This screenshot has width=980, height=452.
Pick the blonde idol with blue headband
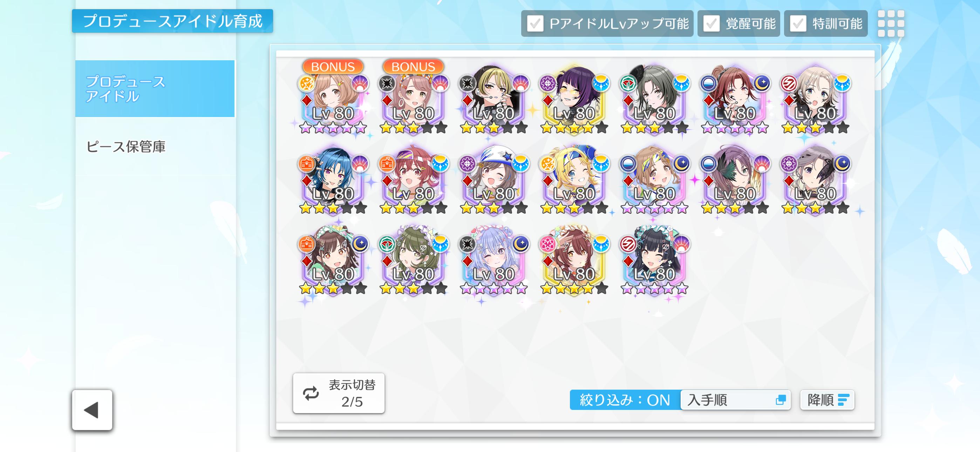point(574,180)
